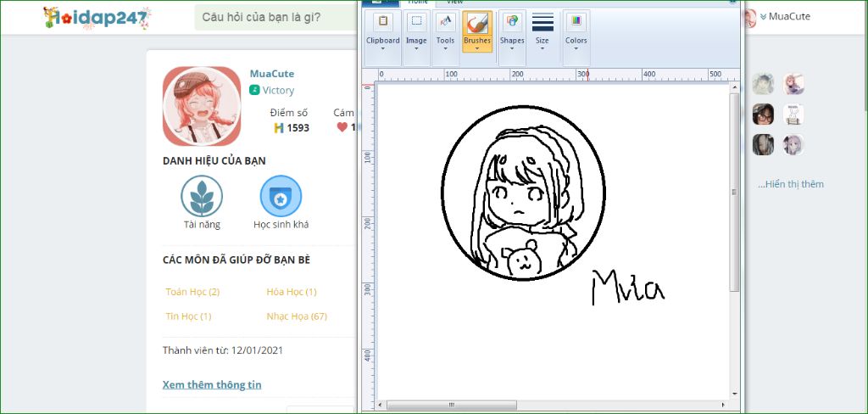Click Paint's vertical scrollbar up arrow

(735, 87)
